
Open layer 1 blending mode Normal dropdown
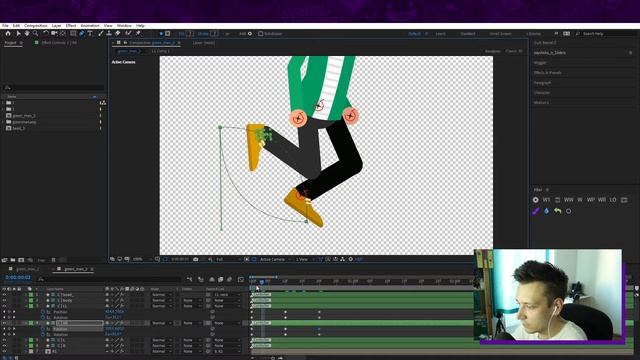[x=161, y=295]
